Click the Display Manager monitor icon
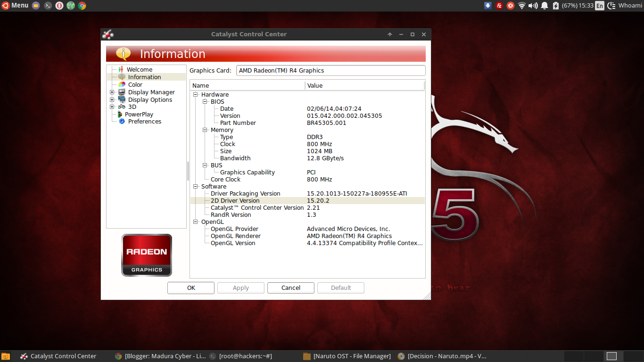 [122, 92]
